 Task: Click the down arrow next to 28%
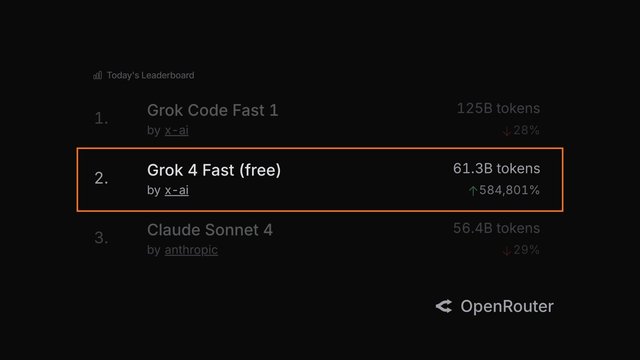pos(507,131)
